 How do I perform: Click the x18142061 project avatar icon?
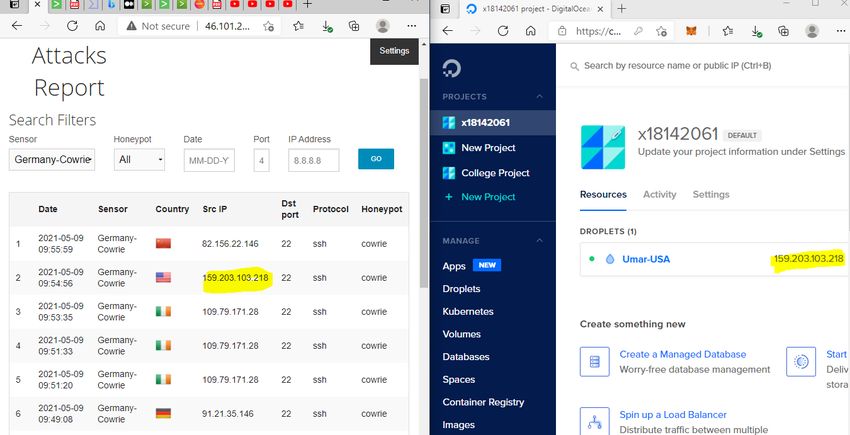point(603,147)
